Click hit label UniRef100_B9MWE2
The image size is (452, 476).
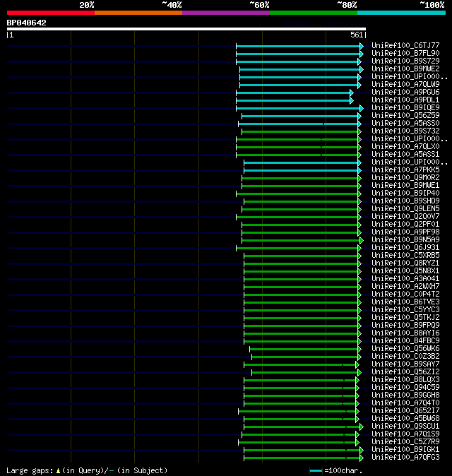point(405,69)
